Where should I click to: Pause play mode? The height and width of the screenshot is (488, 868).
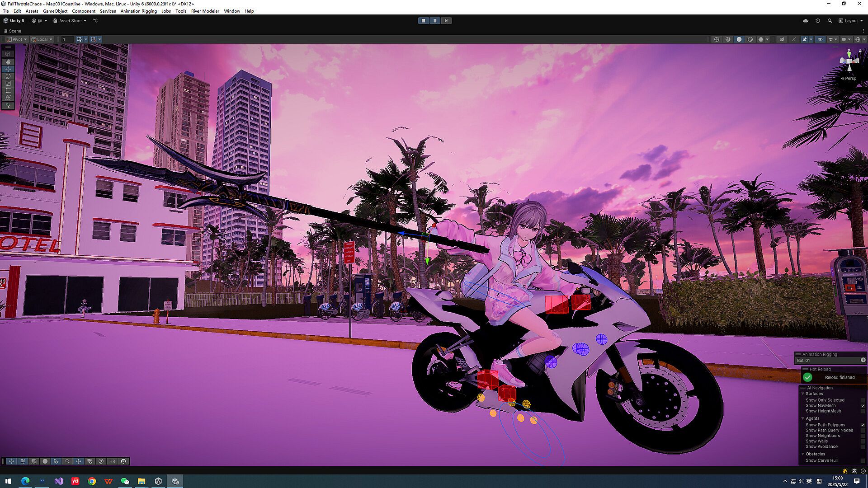tap(434, 21)
